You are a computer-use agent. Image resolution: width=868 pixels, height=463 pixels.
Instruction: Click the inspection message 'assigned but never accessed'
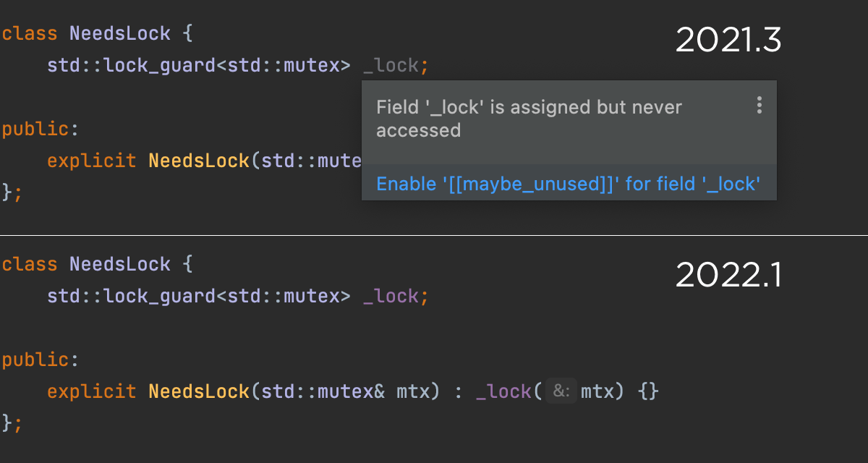529,118
